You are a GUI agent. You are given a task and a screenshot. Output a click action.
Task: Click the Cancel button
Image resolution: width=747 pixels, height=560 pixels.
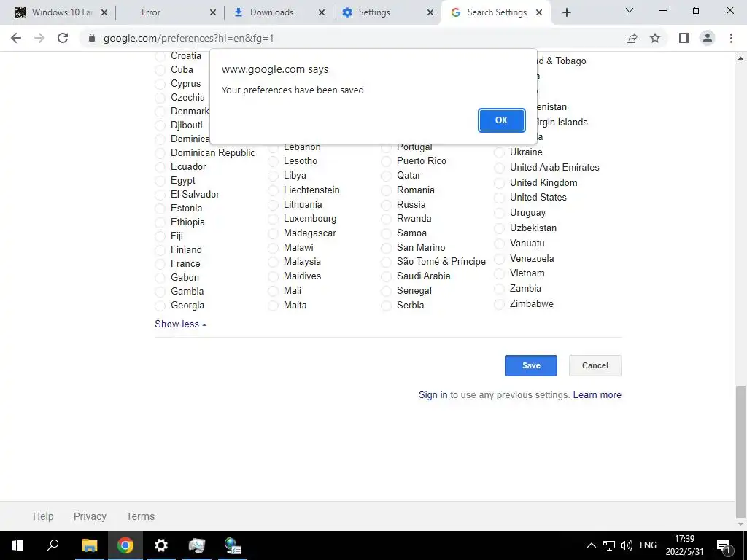[x=595, y=365]
